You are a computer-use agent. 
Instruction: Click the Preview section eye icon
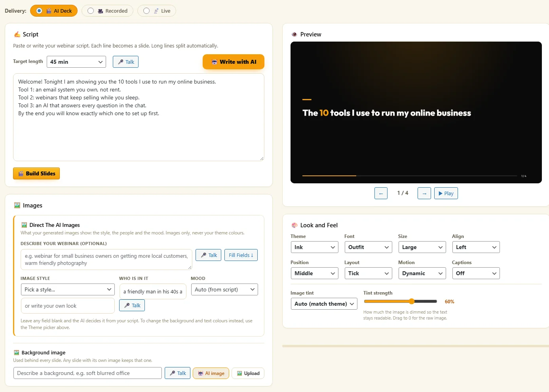tap(294, 34)
